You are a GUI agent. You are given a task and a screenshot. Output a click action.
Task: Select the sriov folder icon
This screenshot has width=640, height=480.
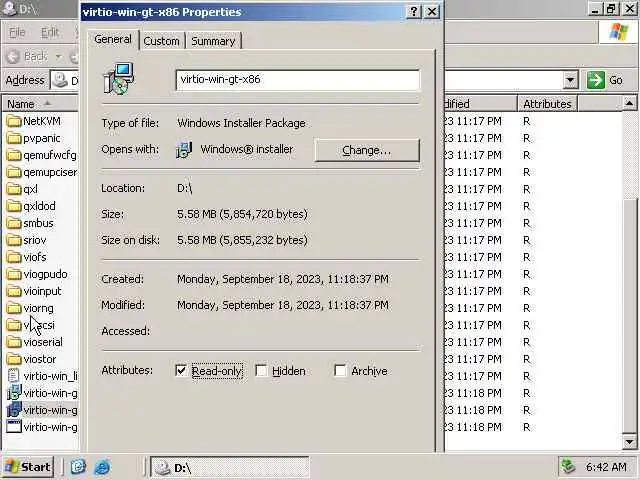pyautogui.click(x=14, y=240)
